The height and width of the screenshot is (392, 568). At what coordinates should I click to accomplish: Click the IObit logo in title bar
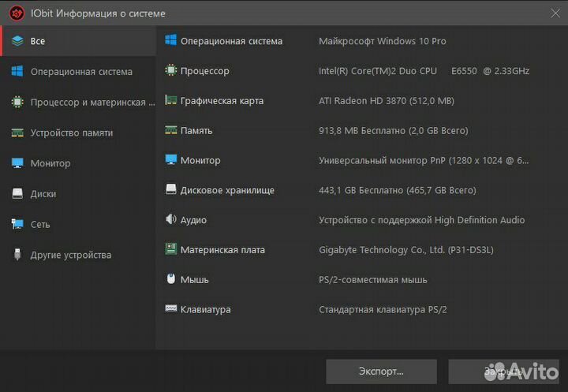(17, 13)
